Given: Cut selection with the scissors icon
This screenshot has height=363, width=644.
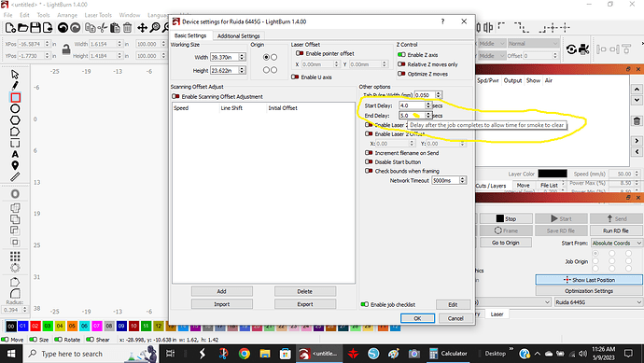Looking at the screenshot, I should tap(103, 27).
